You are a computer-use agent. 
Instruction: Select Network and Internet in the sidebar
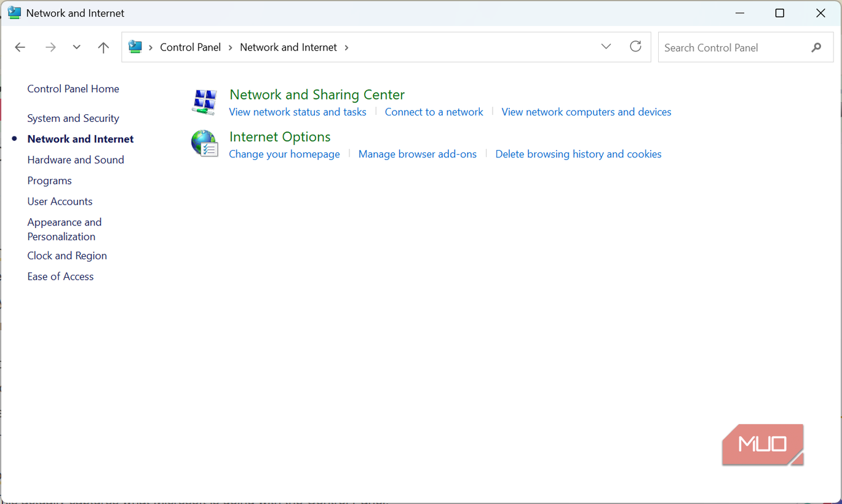[x=81, y=139]
